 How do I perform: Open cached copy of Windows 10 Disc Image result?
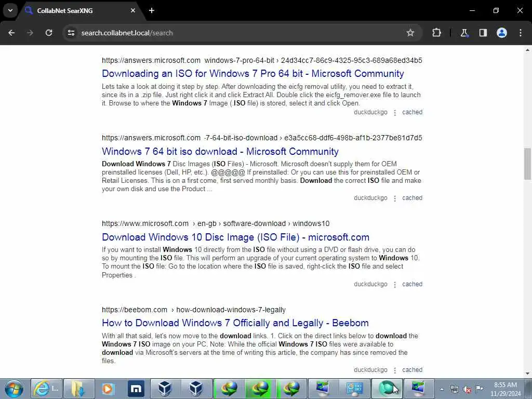[412, 284]
